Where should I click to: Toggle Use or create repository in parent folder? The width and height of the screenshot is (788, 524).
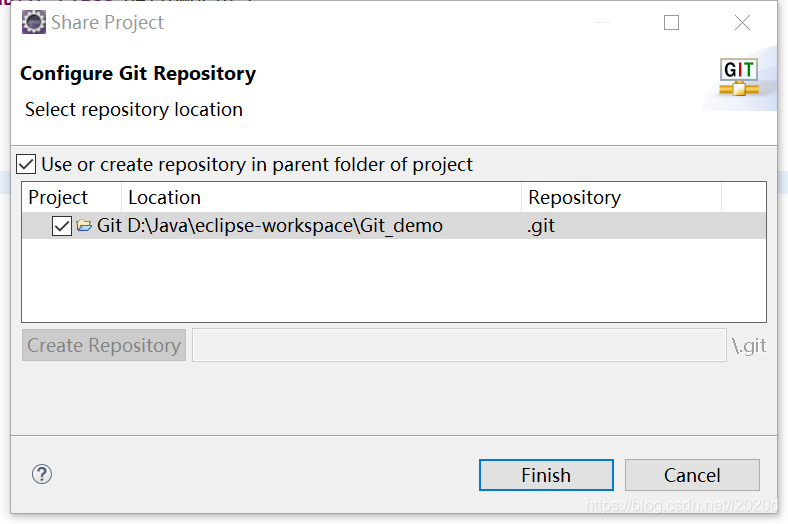coord(26,164)
